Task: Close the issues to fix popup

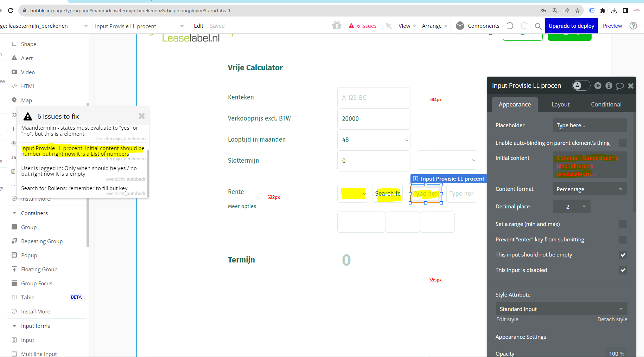Action: [142, 116]
